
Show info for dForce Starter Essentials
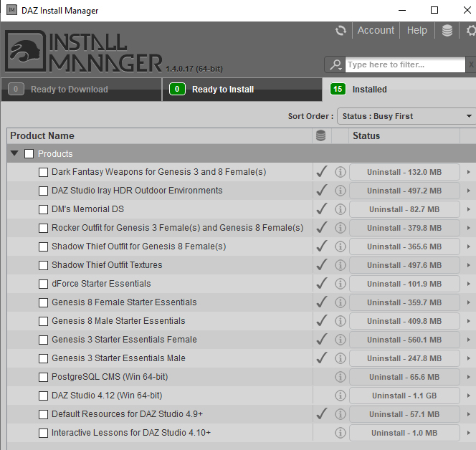341,284
